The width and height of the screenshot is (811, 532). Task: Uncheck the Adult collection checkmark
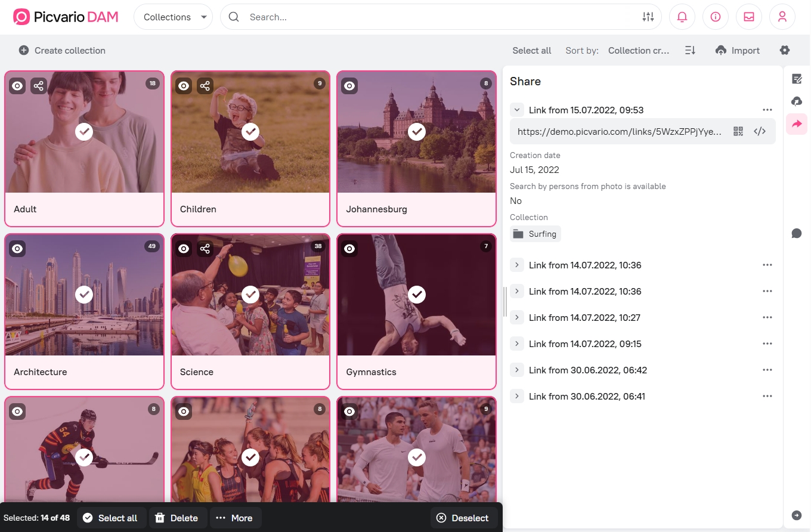tap(84, 132)
